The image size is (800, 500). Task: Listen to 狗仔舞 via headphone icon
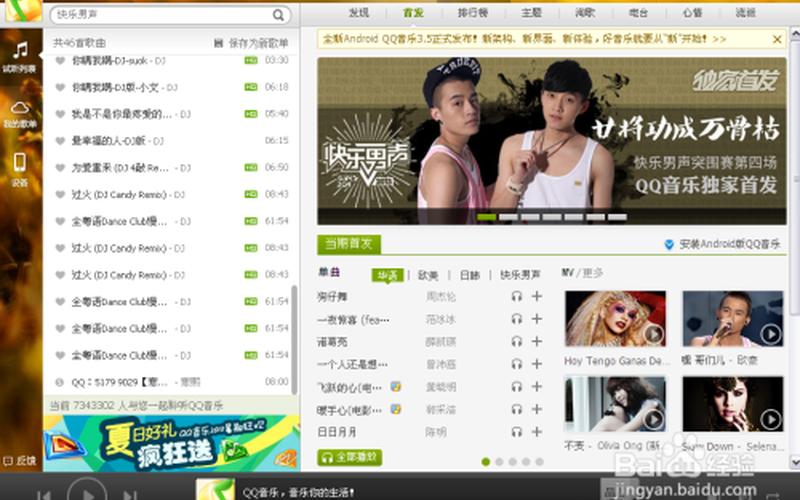[x=517, y=296]
